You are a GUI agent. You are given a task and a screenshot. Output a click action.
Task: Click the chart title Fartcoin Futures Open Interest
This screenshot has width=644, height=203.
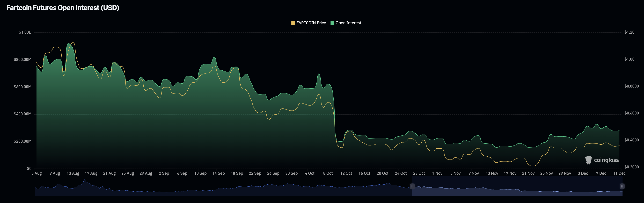62,8
